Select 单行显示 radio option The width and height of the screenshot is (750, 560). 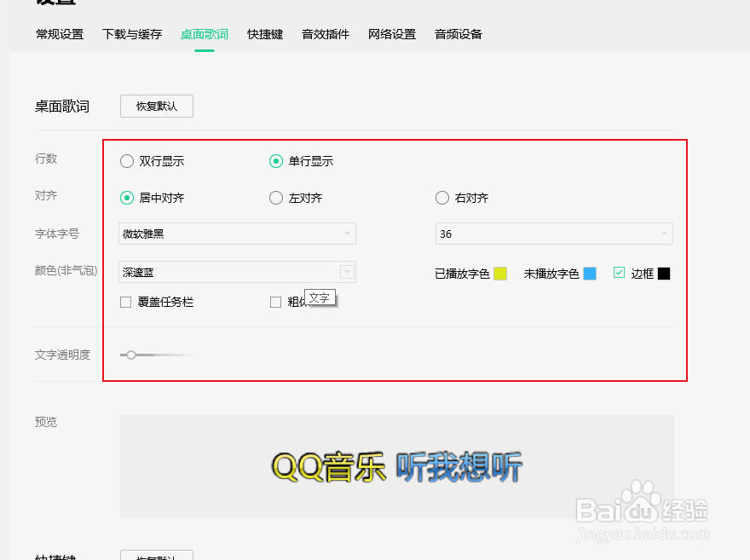click(276, 161)
